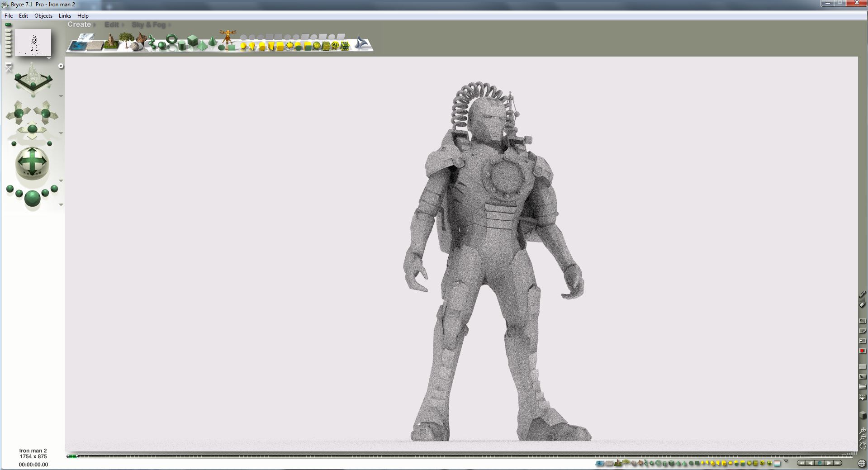Open the Help menu
The image size is (868, 470).
83,15
